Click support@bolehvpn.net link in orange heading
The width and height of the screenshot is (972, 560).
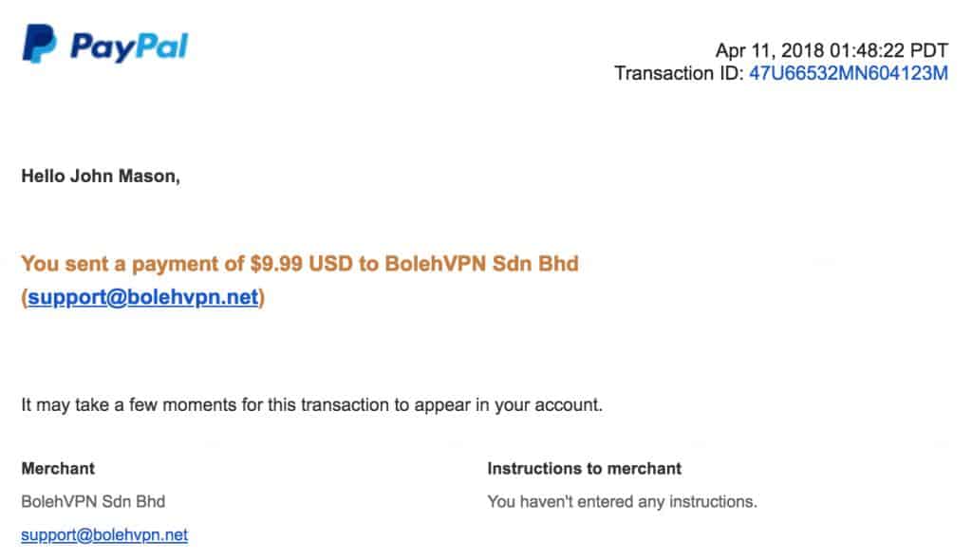[x=142, y=297]
